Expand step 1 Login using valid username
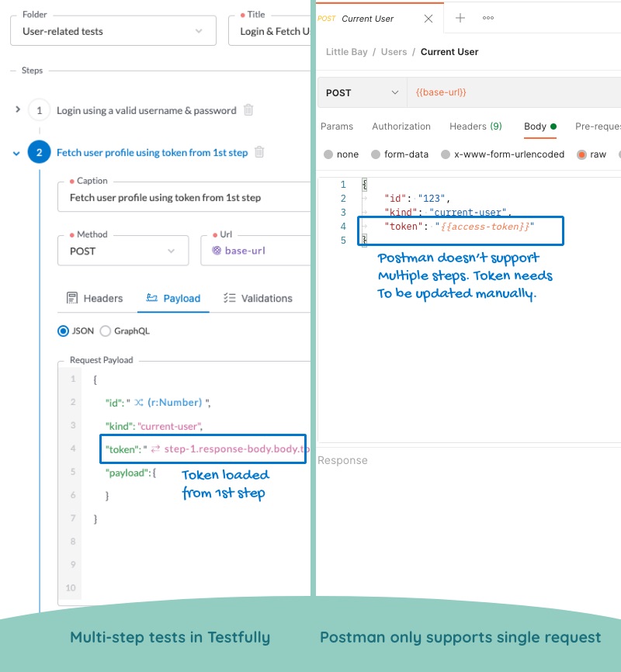The height and width of the screenshot is (672, 621). [x=18, y=109]
